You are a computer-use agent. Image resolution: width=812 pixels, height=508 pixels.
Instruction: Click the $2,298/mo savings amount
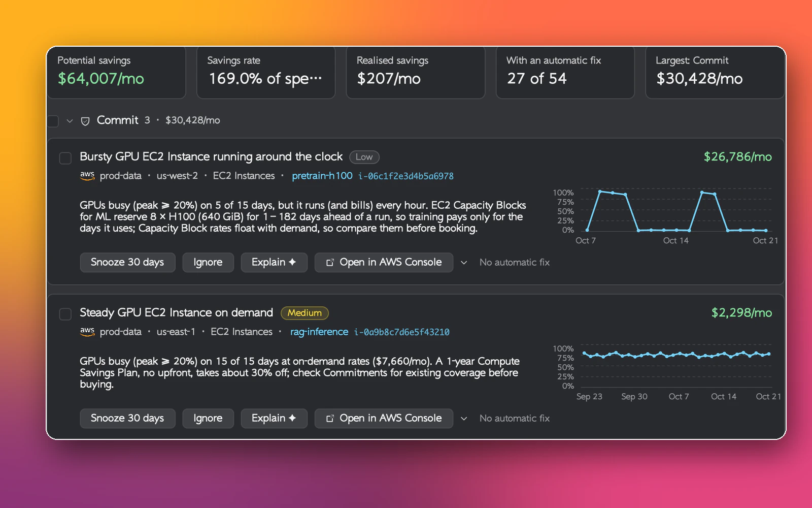click(x=741, y=313)
